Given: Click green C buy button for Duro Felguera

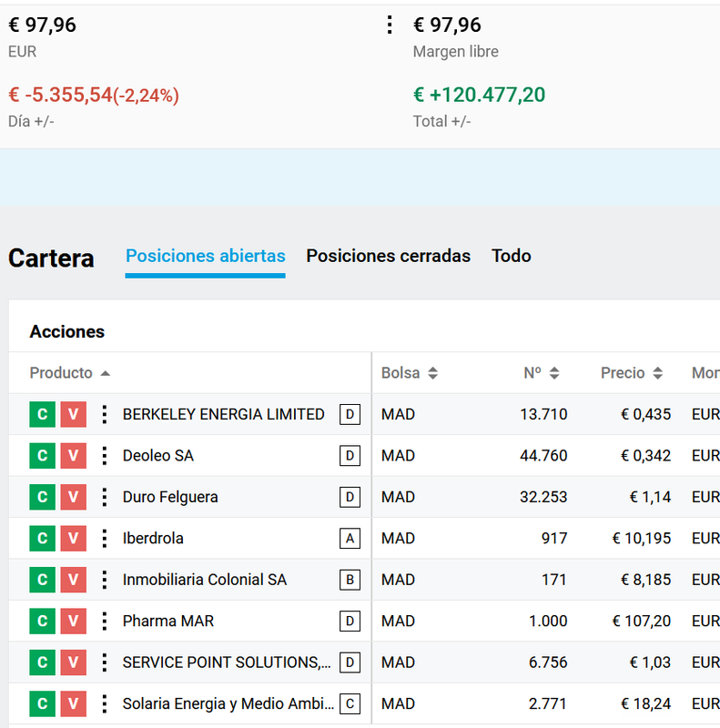Looking at the screenshot, I should click(42, 497).
